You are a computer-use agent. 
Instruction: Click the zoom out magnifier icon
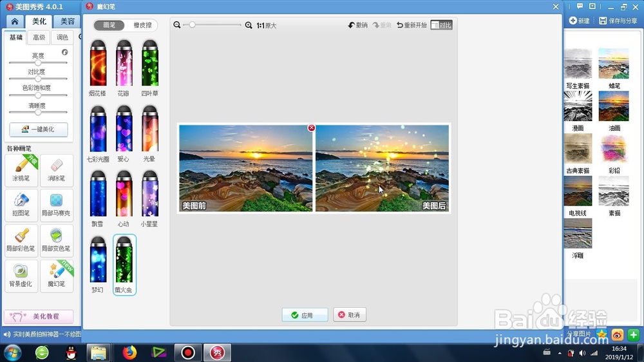177,25
